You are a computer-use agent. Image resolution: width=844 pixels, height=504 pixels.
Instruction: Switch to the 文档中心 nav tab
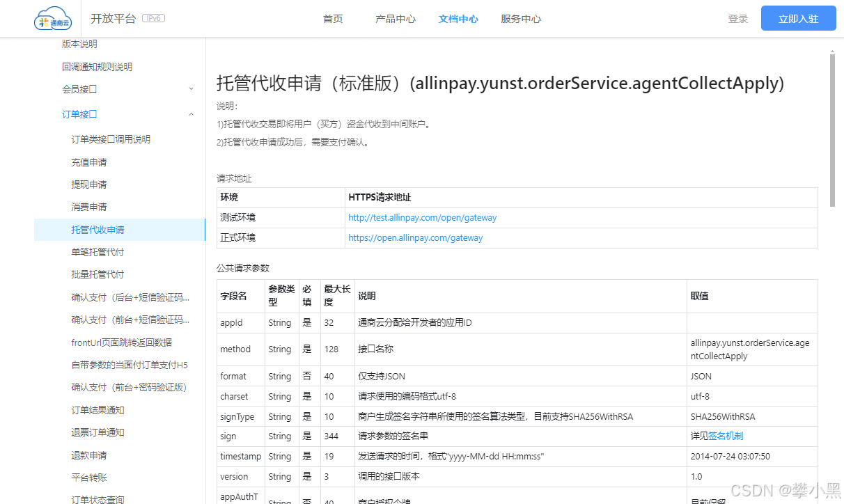tap(458, 19)
